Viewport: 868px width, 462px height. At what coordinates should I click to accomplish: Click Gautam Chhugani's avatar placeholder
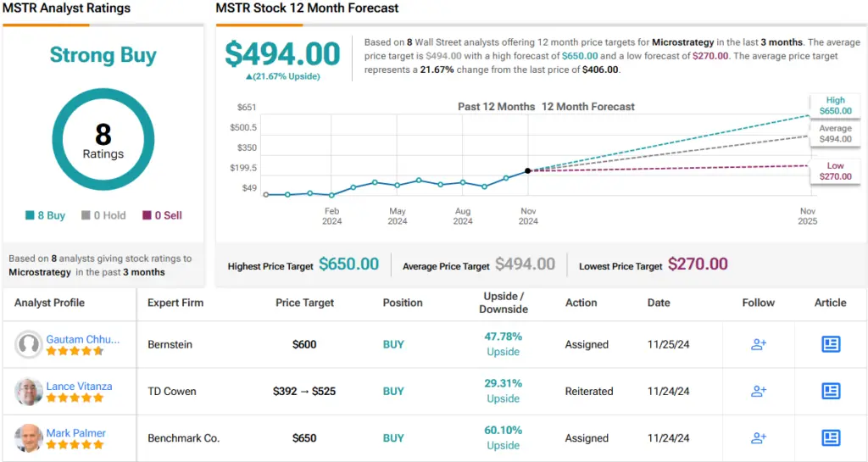coord(29,344)
